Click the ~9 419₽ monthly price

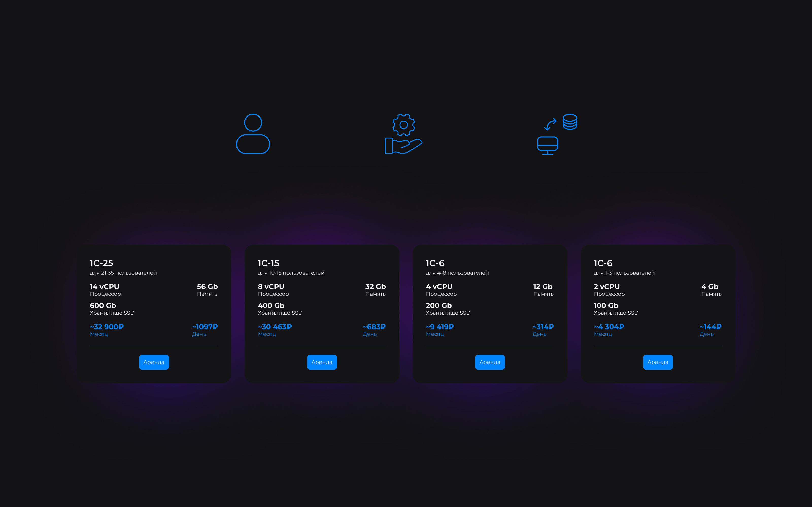tap(439, 327)
